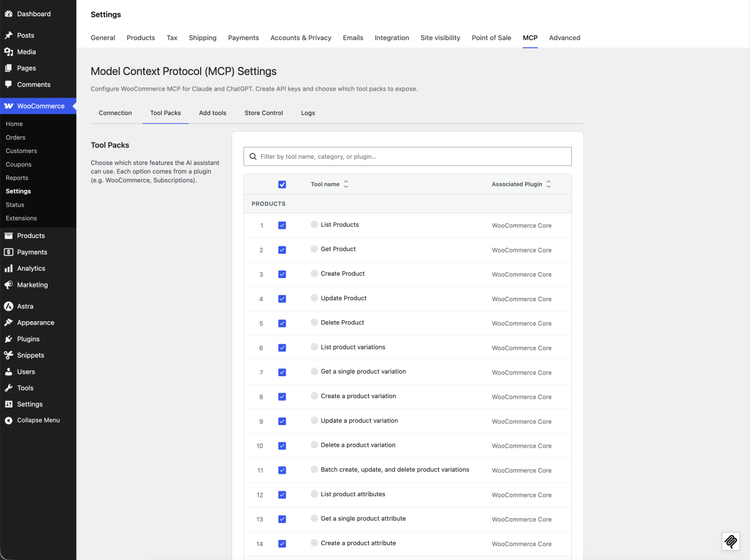Uncheck the Update Product checkbox

coord(282,299)
